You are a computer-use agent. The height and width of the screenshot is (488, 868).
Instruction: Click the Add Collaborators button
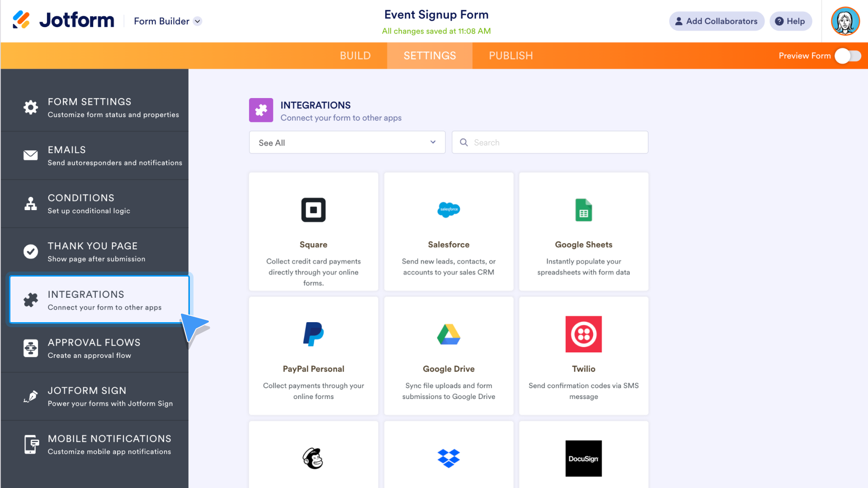pyautogui.click(x=717, y=21)
